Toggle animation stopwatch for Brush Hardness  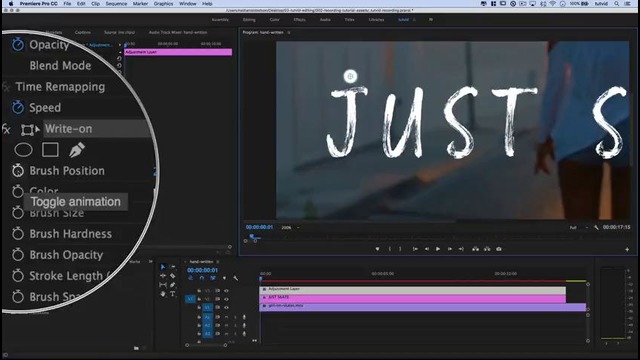pyautogui.click(x=18, y=233)
